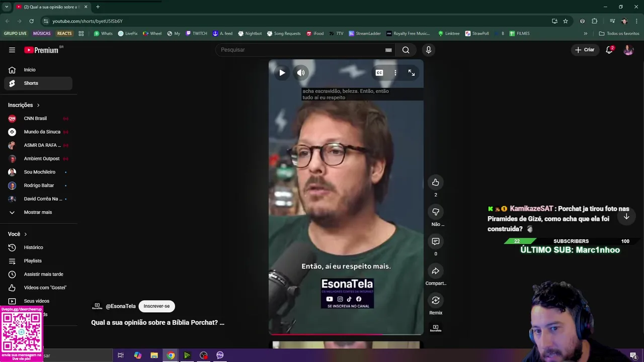
Task: Expand Mostrar mais subscriptions
Action: click(38, 212)
